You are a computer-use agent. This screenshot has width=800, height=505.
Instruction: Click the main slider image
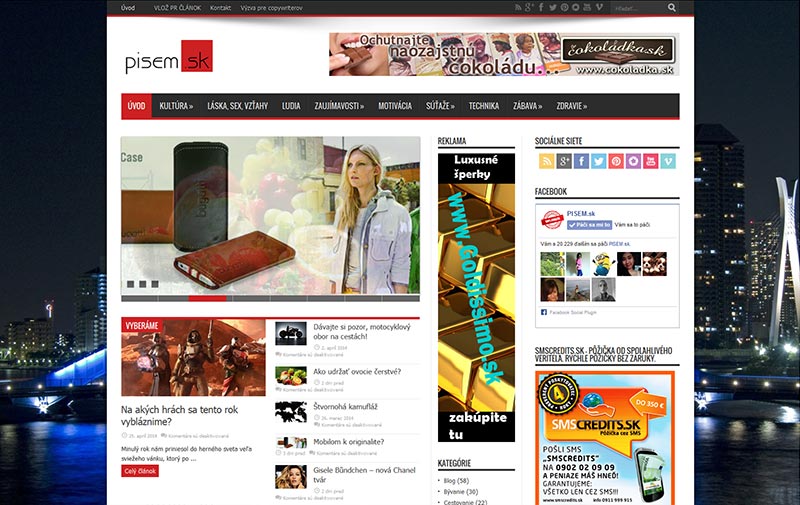click(270, 215)
